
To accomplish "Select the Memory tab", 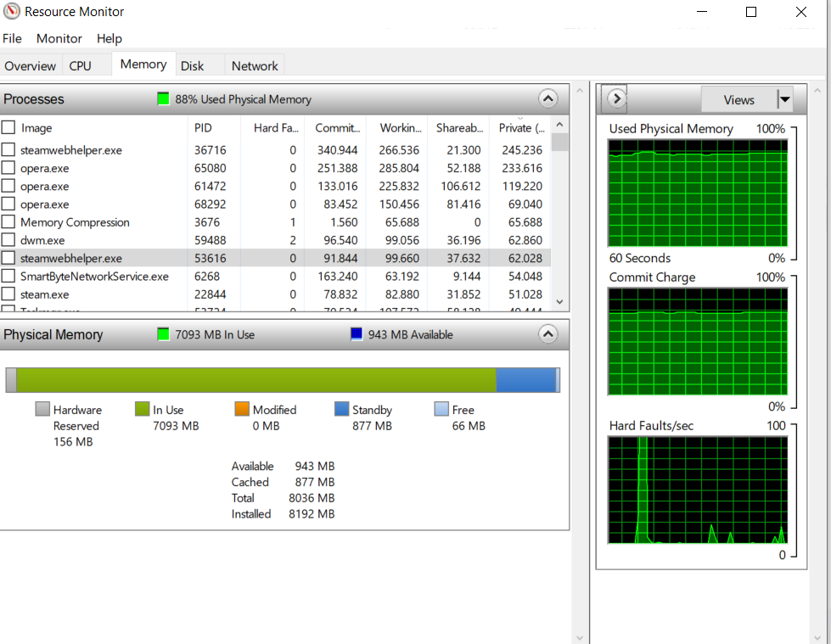I will click(143, 64).
